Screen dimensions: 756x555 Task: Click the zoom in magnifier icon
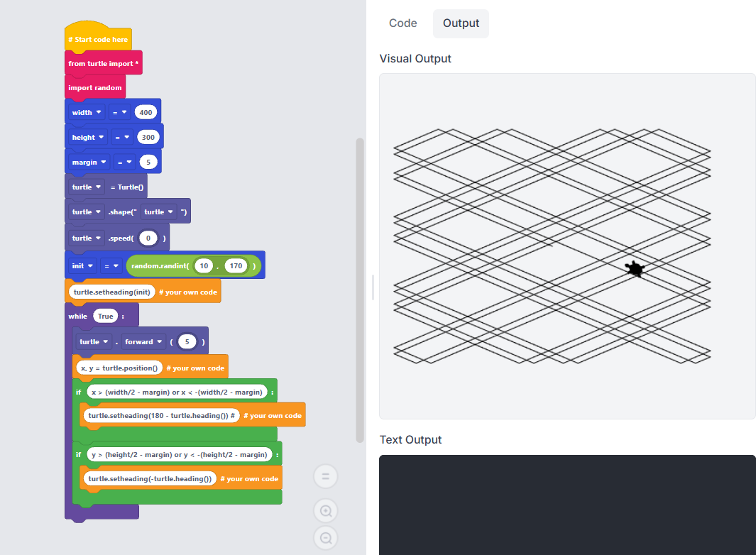click(326, 511)
